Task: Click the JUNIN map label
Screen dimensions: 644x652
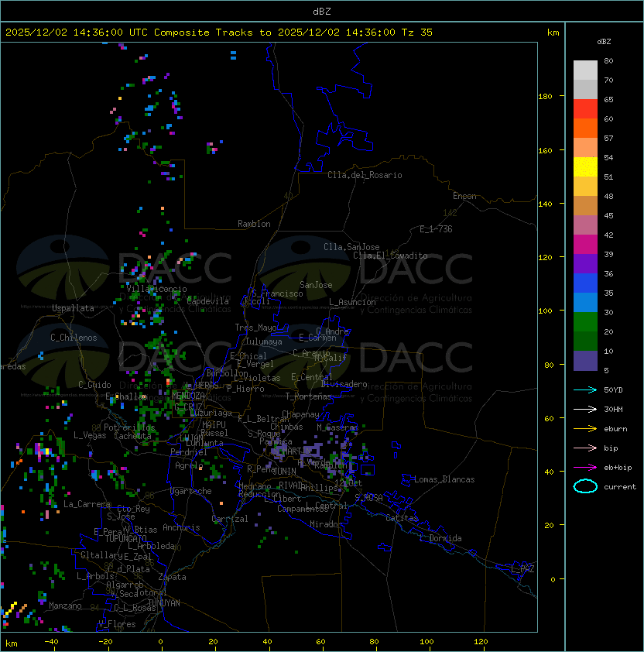Action: click(285, 471)
